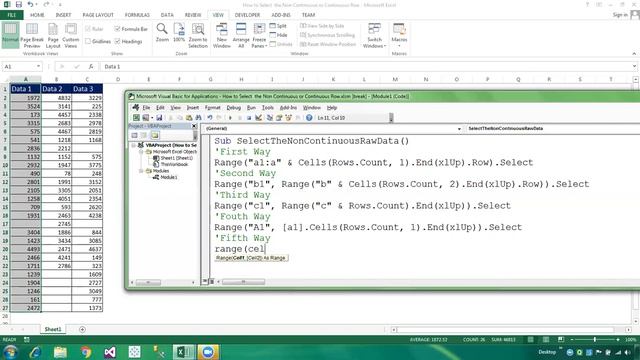
Task: Click Toggle Folders icon in Project pane
Action: coord(155,135)
